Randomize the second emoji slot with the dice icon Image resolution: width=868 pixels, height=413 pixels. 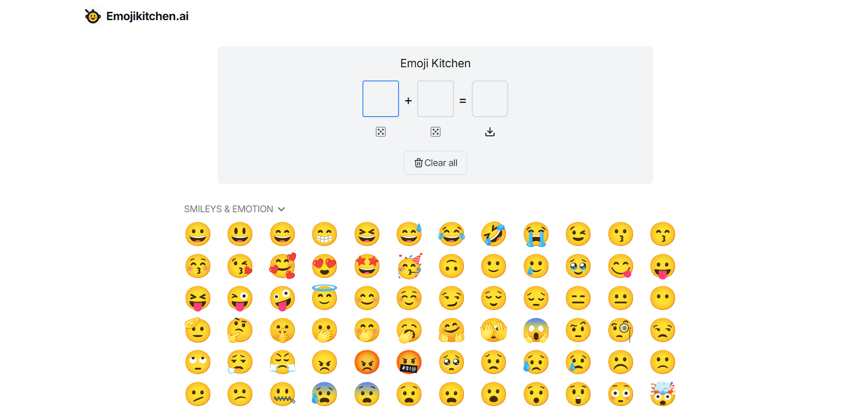[x=435, y=132]
